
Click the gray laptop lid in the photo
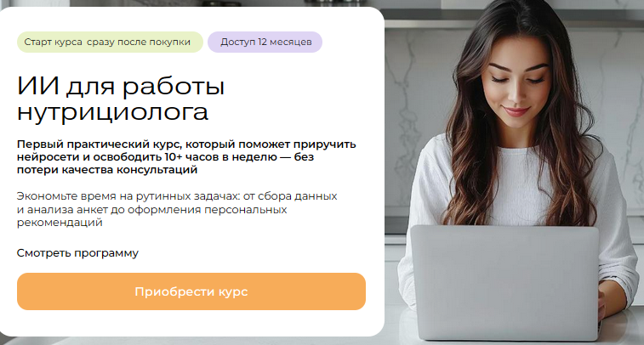(504, 281)
